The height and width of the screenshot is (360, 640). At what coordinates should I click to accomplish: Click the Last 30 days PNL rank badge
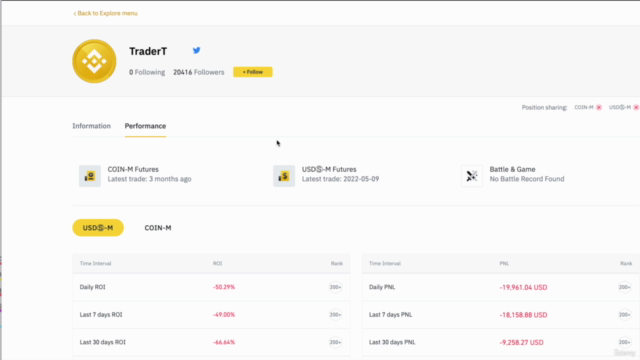624,342
